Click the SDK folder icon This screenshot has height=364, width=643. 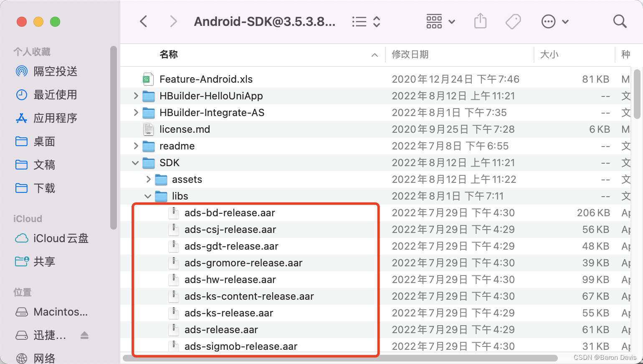coord(149,163)
